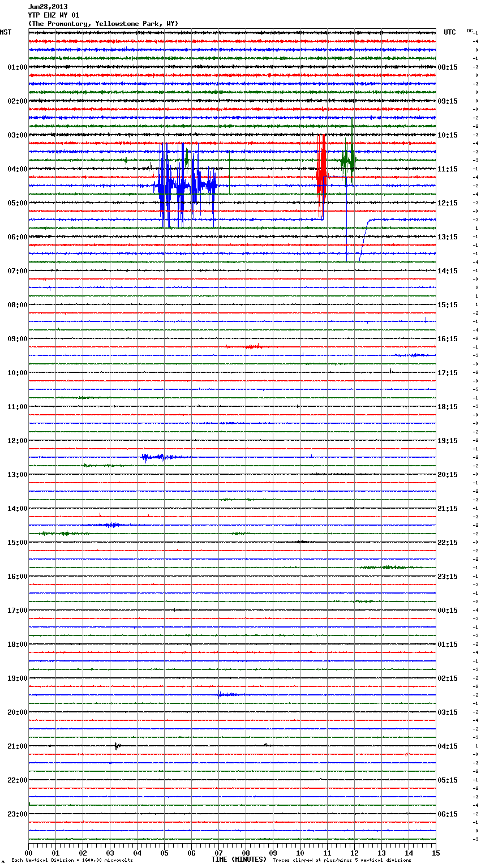Select the 09:00 MST time label
The height and width of the screenshot is (868, 481).
tap(18, 339)
